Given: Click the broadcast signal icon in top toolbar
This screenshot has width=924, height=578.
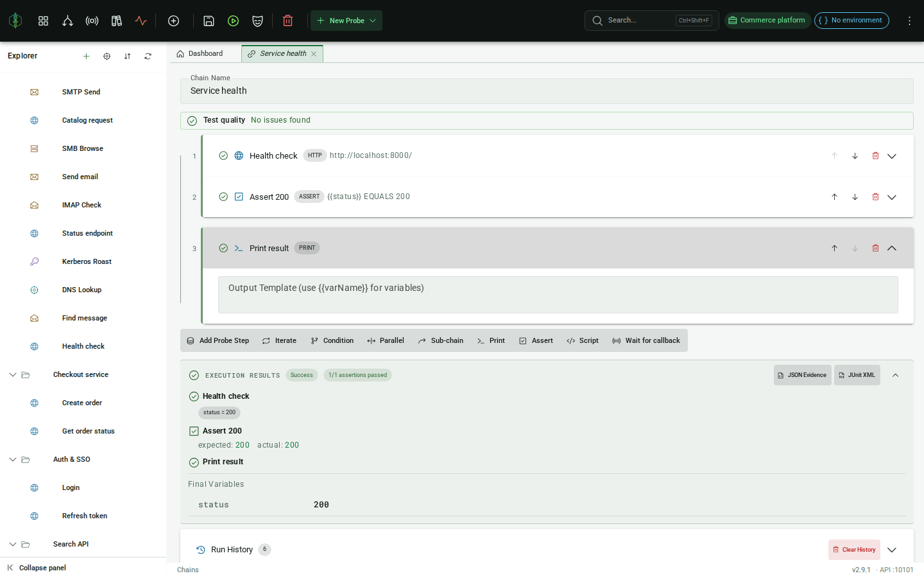Looking at the screenshot, I should tap(92, 21).
